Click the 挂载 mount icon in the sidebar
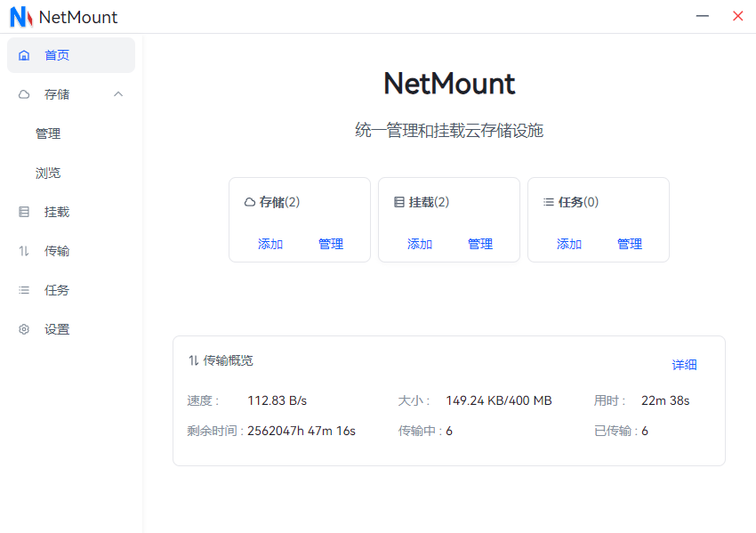This screenshot has height=533, width=756. [x=24, y=212]
